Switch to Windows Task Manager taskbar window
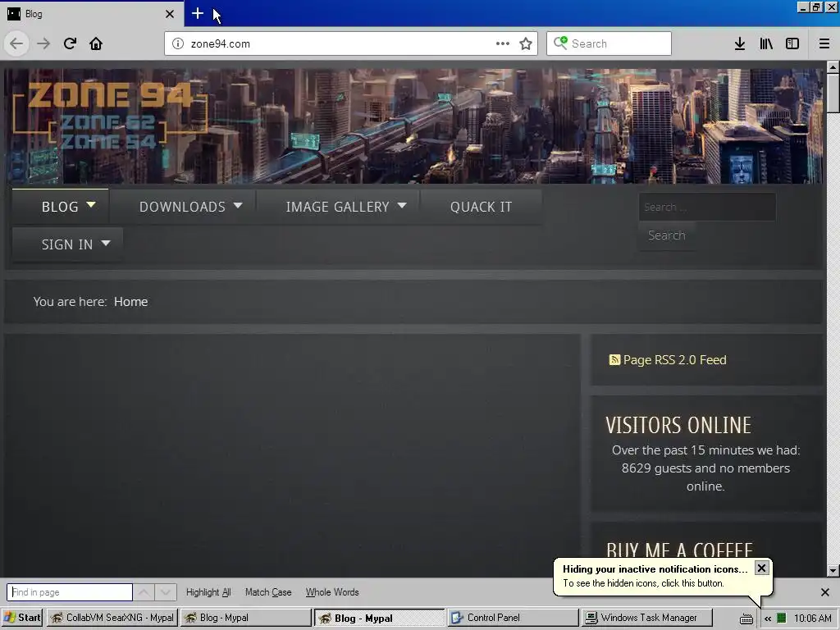 point(646,618)
